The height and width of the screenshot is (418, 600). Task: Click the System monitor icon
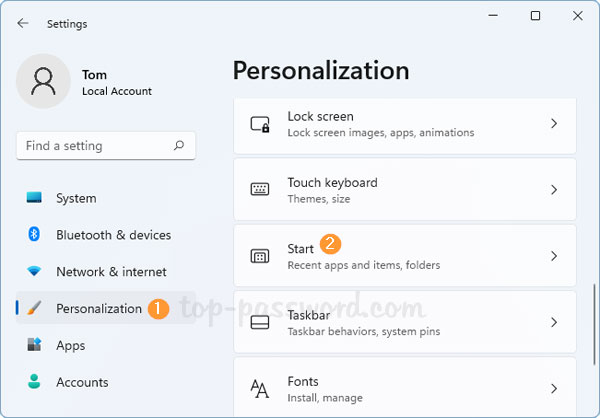(35, 198)
